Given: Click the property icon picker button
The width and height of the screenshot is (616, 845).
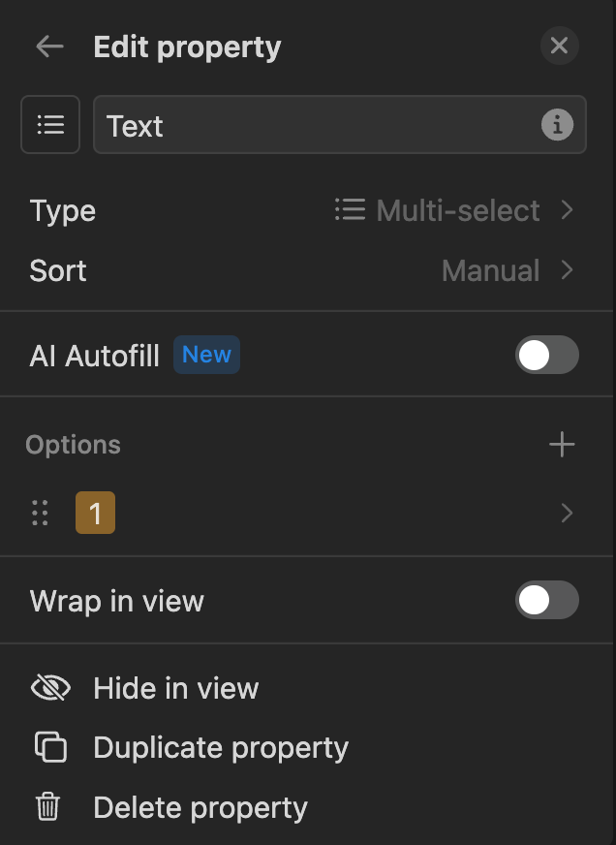Looking at the screenshot, I should coord(50,125).
